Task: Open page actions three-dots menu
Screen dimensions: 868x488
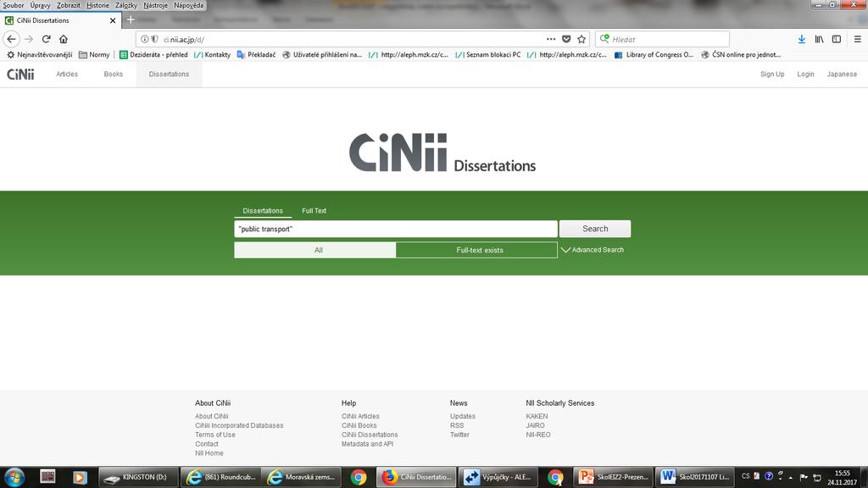Action: (551, 39)
